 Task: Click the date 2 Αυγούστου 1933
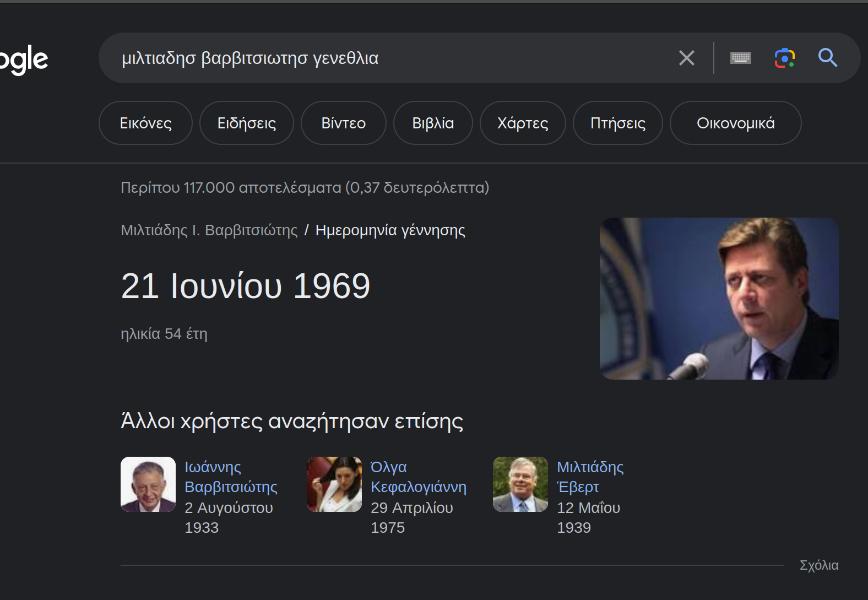229,518
